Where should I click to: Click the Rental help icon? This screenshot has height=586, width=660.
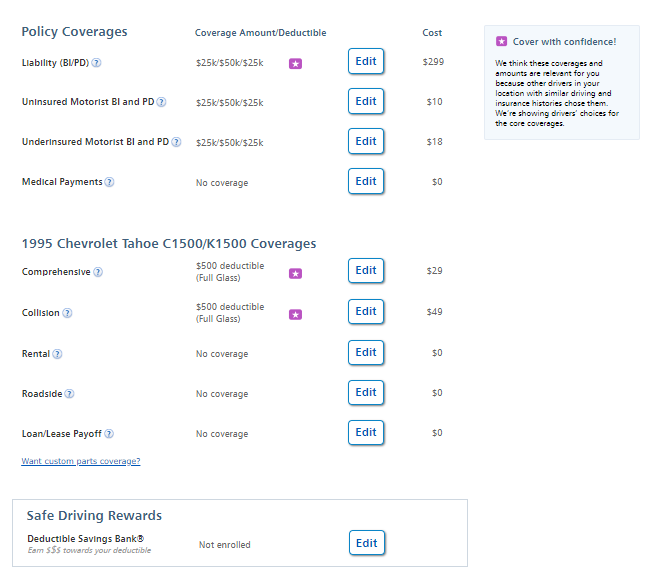tap(57, 354)
